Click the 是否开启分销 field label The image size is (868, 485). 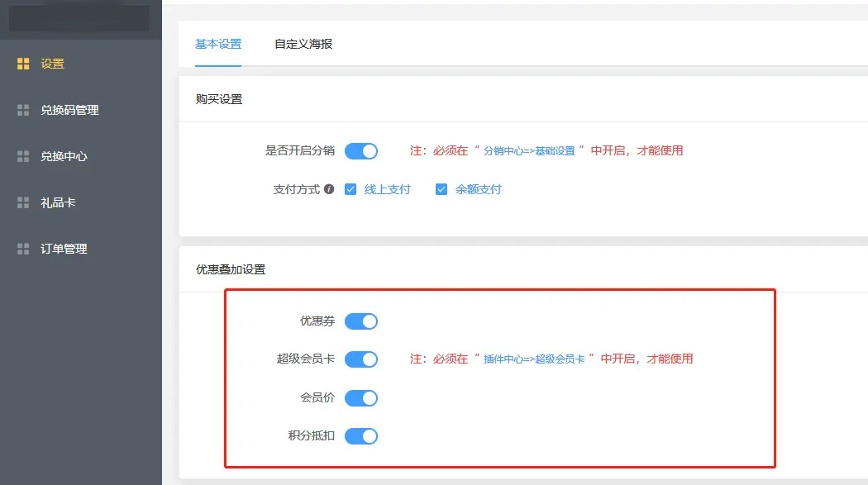click(299, 150)
